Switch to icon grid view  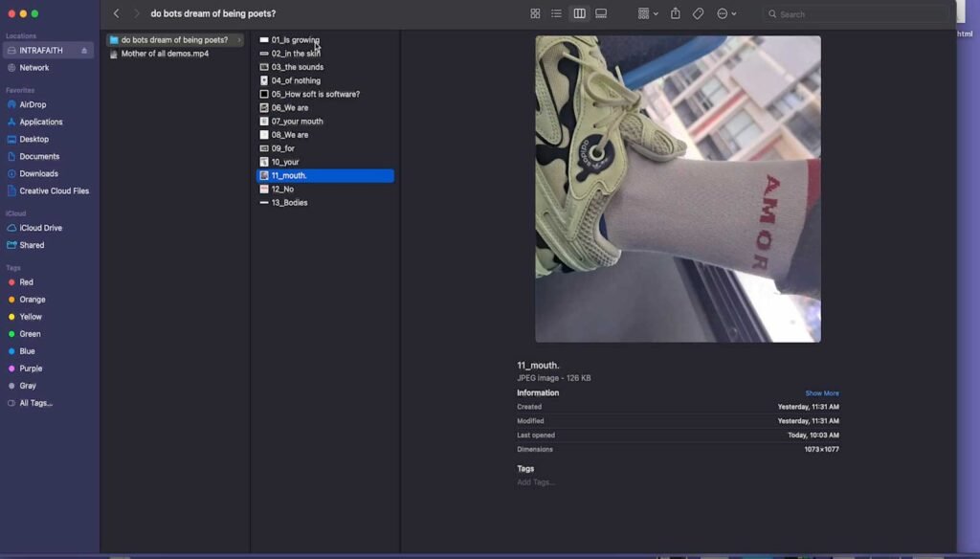pos(535,13)
